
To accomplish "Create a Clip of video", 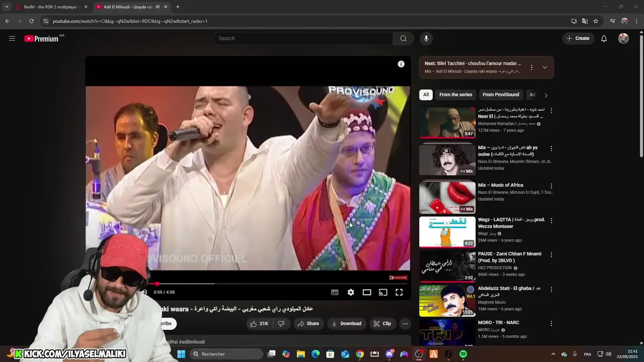I will [x=382, y=324].
